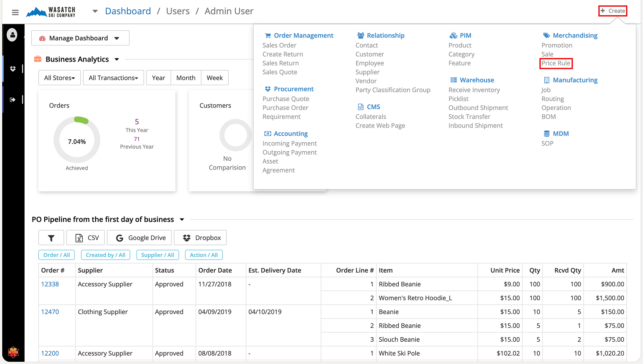This screenshot has height=364, width=643.
Task: Click the Wasatch Ski Company logo
Action: pos(51,12)
